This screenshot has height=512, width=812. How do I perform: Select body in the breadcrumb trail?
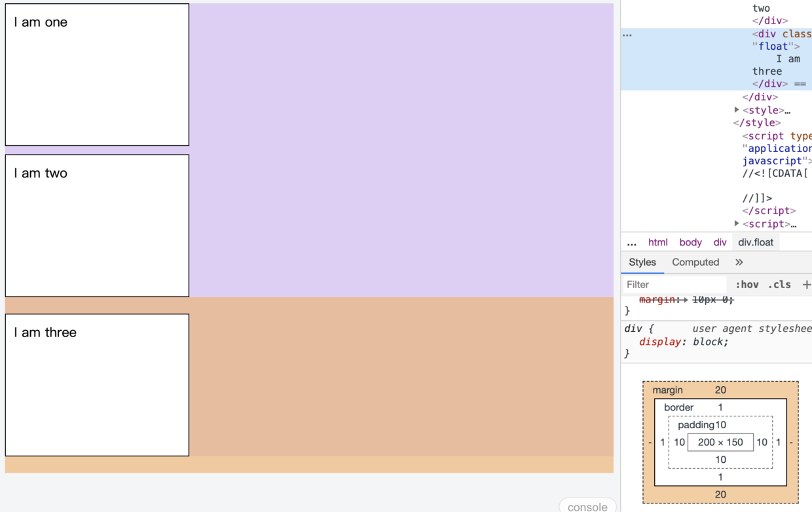pos(690,242)
